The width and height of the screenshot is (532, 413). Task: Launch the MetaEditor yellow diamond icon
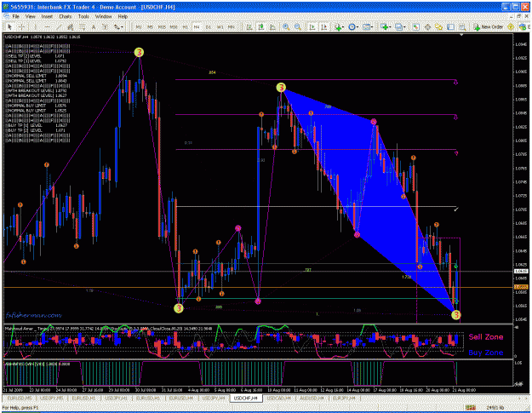pos(511,26)
